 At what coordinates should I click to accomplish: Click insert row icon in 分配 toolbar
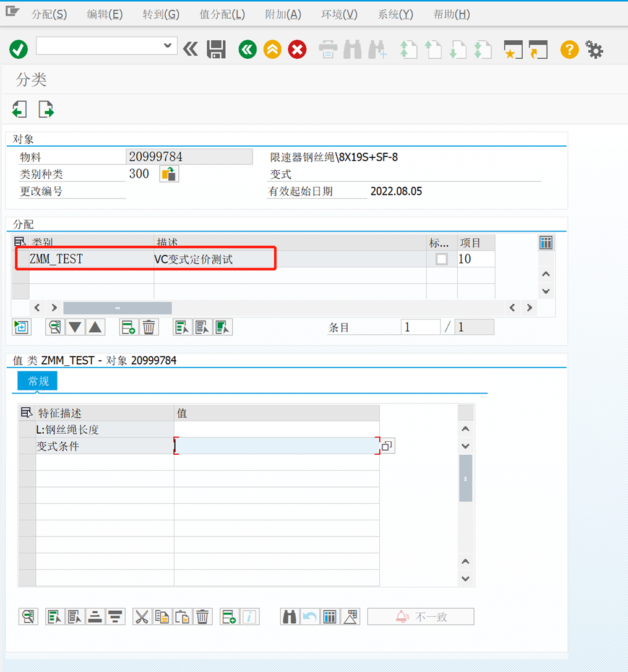[x=128, y=327]
